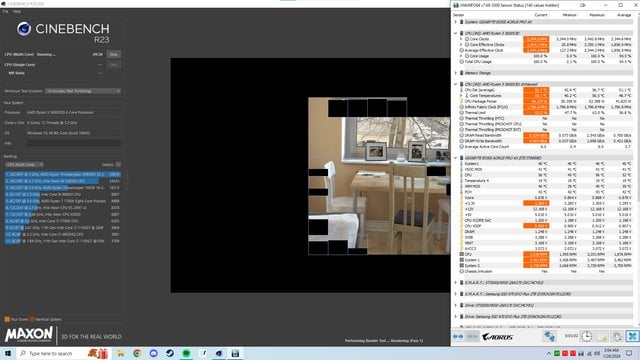The width and height of the screenshot is (640, 360).
Task: Expand the Core Clocks sensor row
Action: coord(462,39)
